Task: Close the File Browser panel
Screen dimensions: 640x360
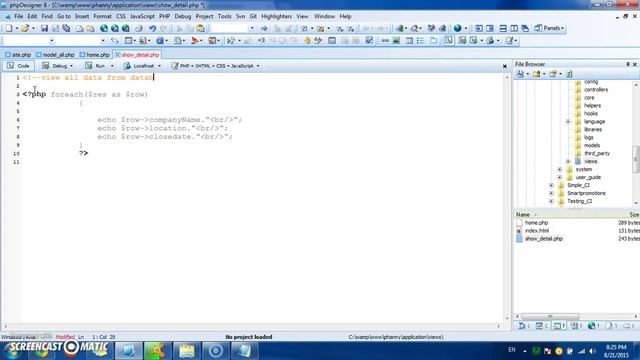Action: click(635, 64)
